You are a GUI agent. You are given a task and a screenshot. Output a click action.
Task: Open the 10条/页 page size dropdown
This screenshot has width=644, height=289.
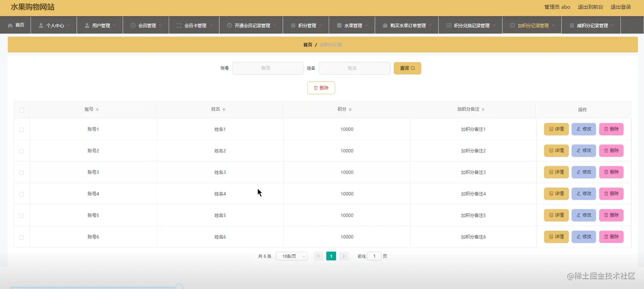point(292,256)
